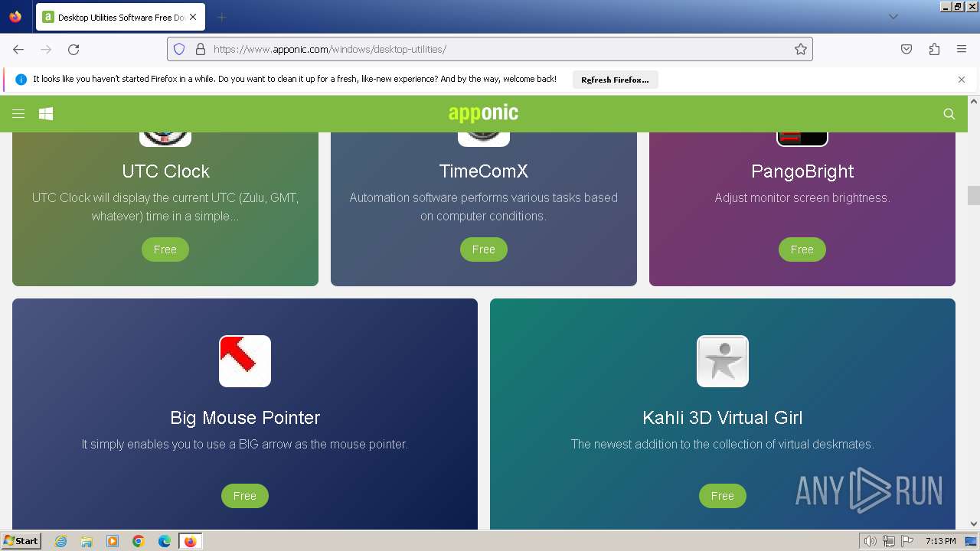
Task: Click the TimeComX automation software description
Action: pos(484,207)
